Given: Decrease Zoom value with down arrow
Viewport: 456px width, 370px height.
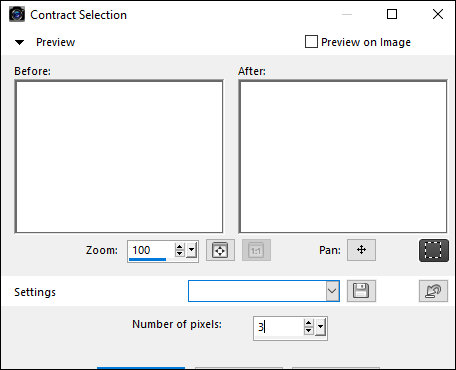Looking at the screenshot, I should coord(180,253).
